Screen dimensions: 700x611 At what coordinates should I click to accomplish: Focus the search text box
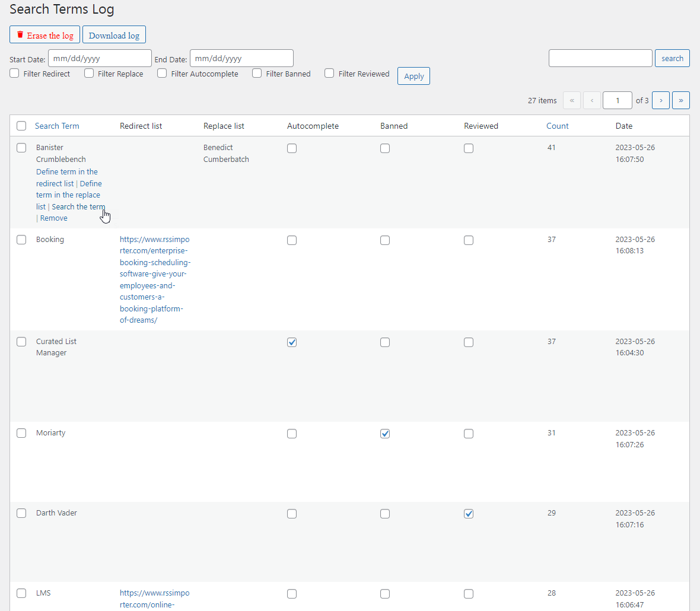coord(600,58)
